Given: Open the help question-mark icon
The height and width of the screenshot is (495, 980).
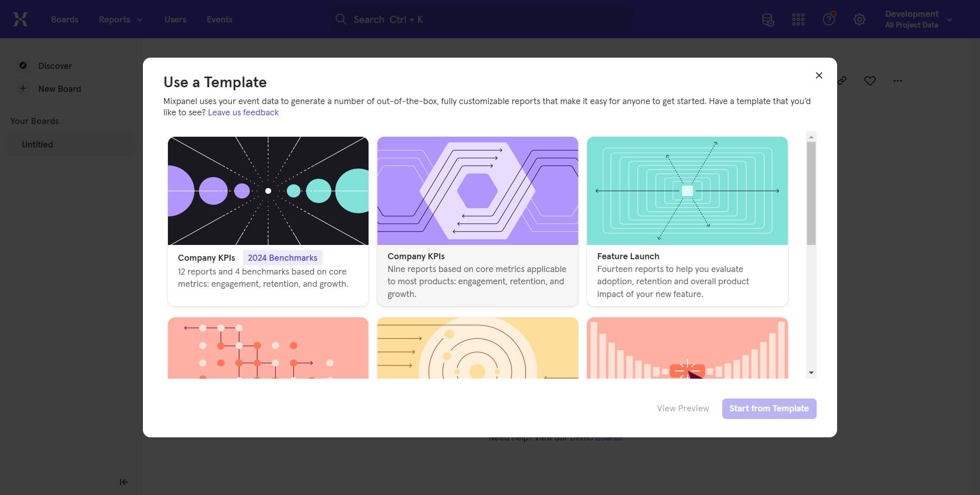Looking at the screenshot, I should [x=828, y=19].
